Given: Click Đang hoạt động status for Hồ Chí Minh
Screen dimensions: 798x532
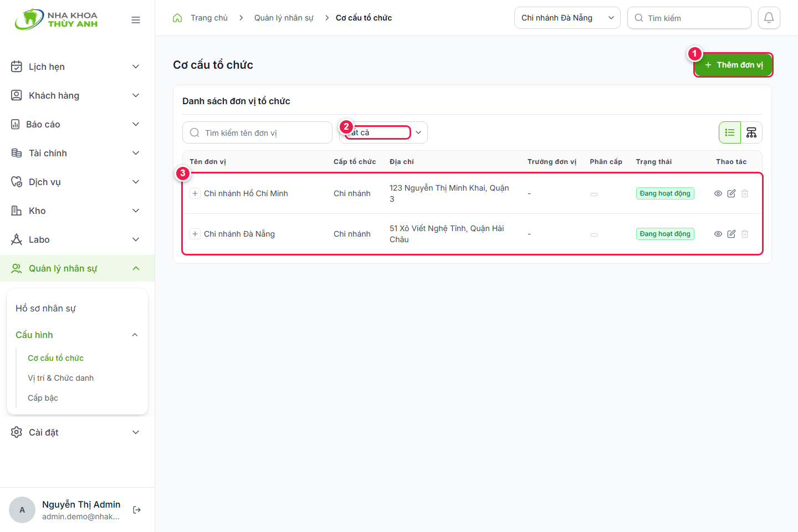Looking at the screenshot, I should pos(665,193).
